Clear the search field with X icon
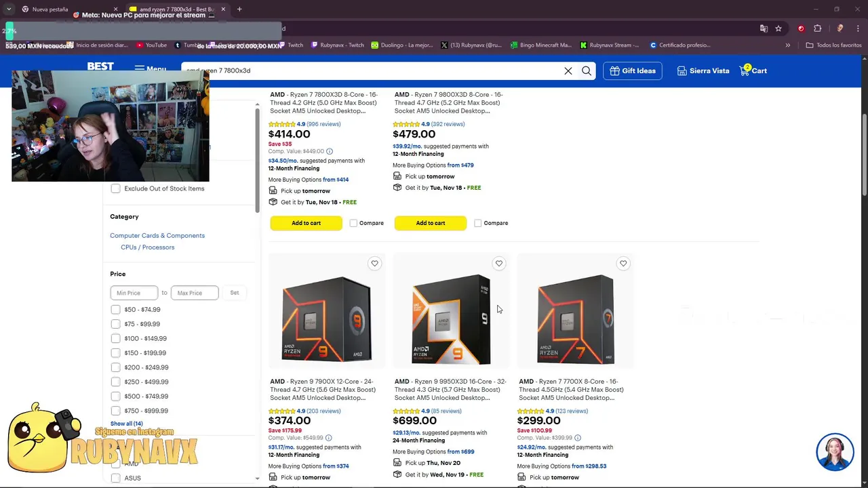The width and height of the screenshot is (868, 488). point(568,70)
